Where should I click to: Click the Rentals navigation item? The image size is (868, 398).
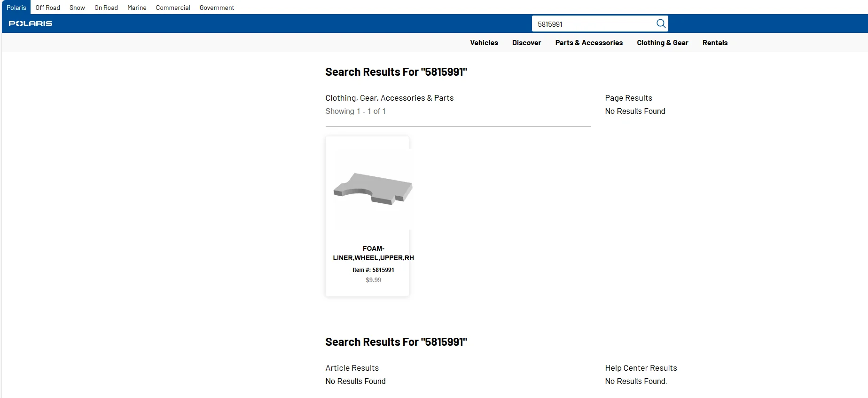click(715, 43)
